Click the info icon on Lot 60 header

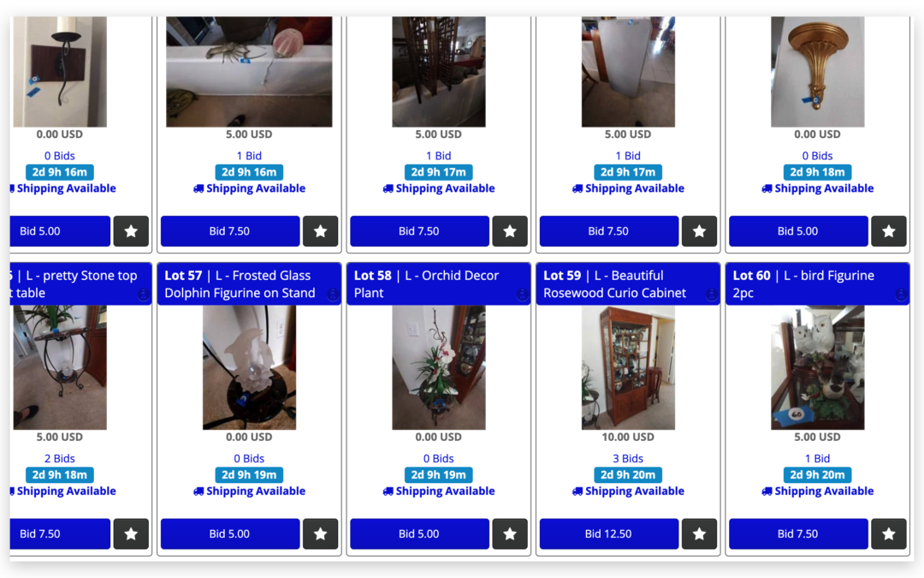coord(900,294)
